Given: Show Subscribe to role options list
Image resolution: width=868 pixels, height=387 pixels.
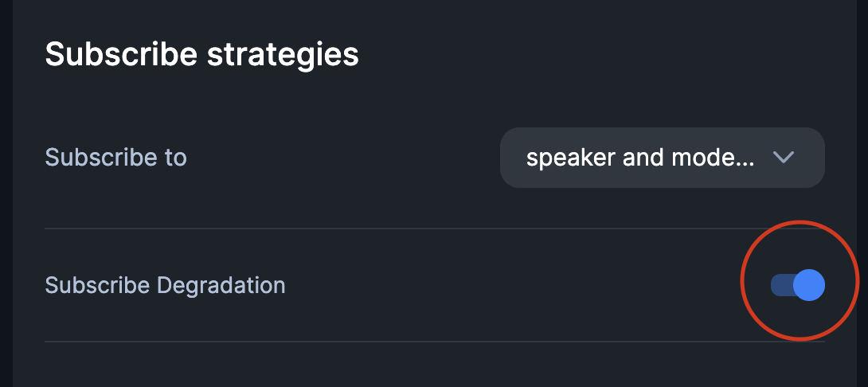Looking at the screenshot, I should pos(662,158).
